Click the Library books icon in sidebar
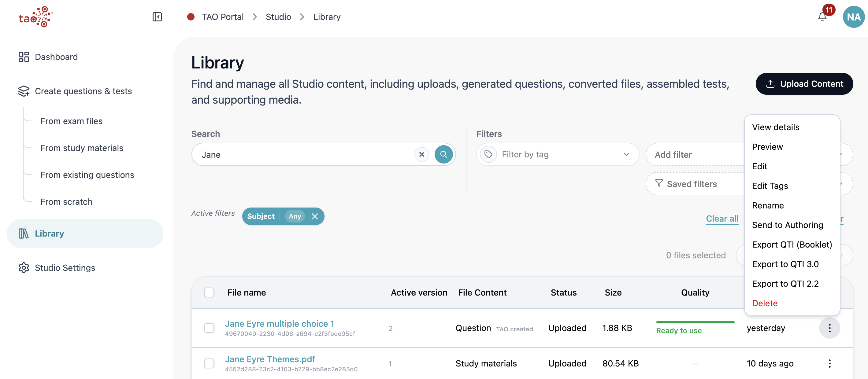 pyautogui.click(x=24, y=234)
